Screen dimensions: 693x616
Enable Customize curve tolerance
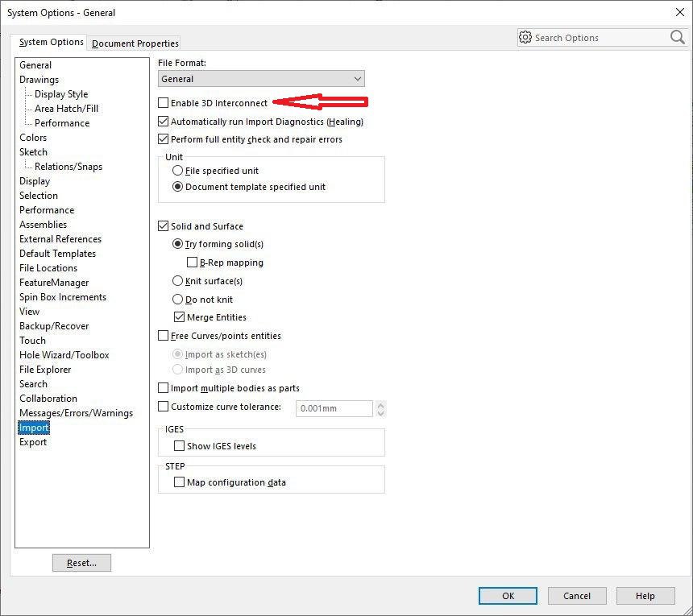coord(163,407)
